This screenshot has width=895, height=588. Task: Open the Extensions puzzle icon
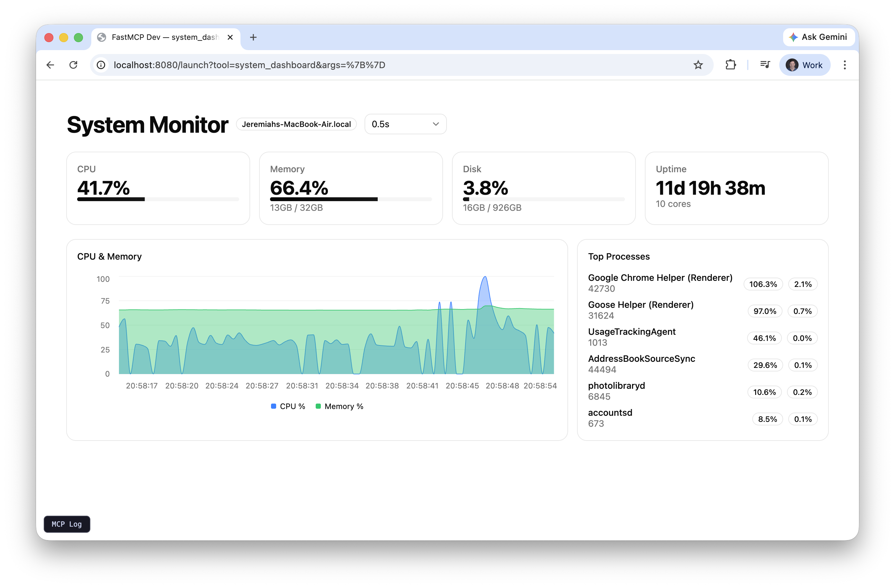point(730,65)
